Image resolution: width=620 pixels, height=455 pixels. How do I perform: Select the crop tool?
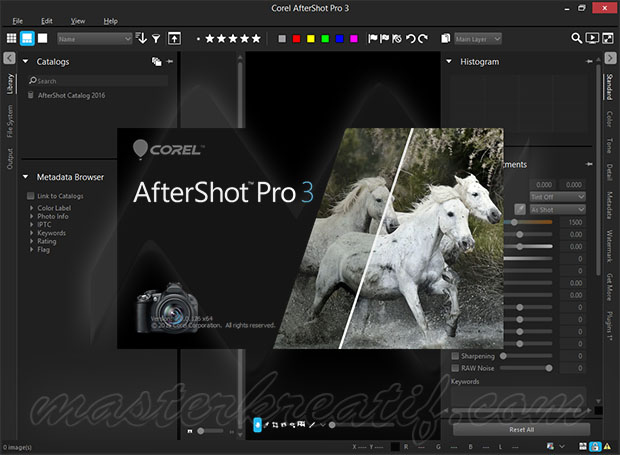275,425
